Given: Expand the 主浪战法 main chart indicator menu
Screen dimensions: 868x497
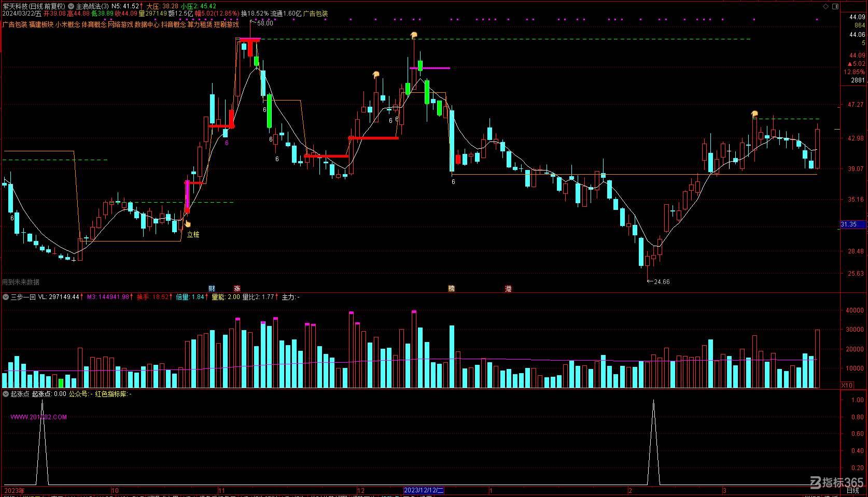Looking at the screenshot, I should [x=71, y=6].
